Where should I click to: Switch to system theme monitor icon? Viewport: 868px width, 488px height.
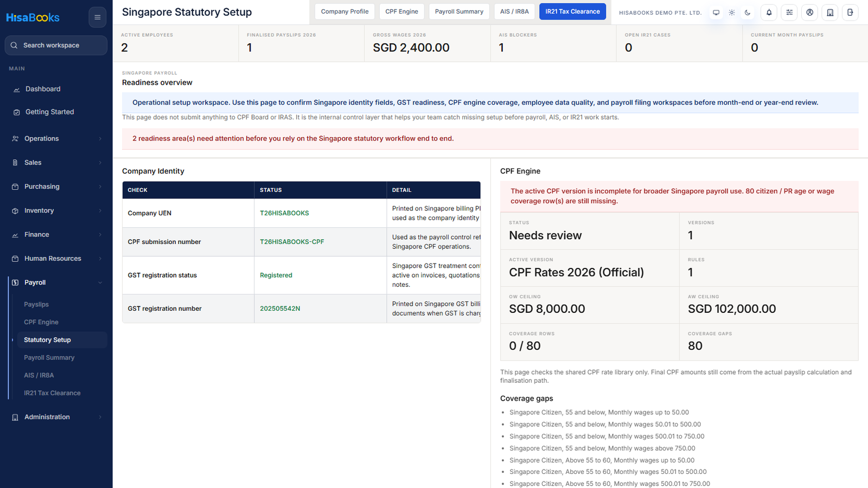tap(716, 12)
